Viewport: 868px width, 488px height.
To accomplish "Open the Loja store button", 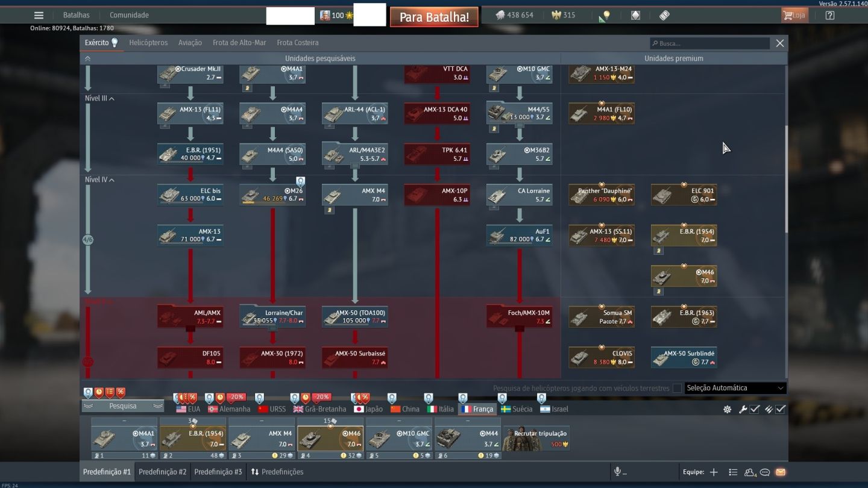I will [794, 16].
